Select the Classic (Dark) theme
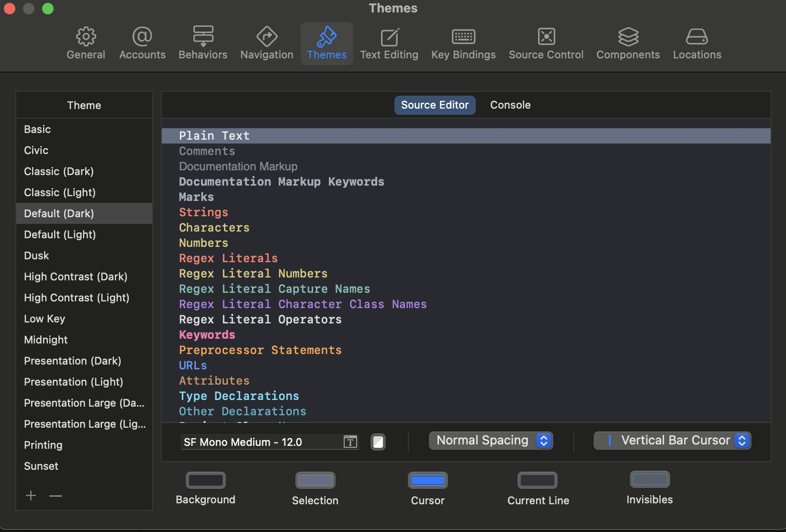 click(x=84, y=171)
